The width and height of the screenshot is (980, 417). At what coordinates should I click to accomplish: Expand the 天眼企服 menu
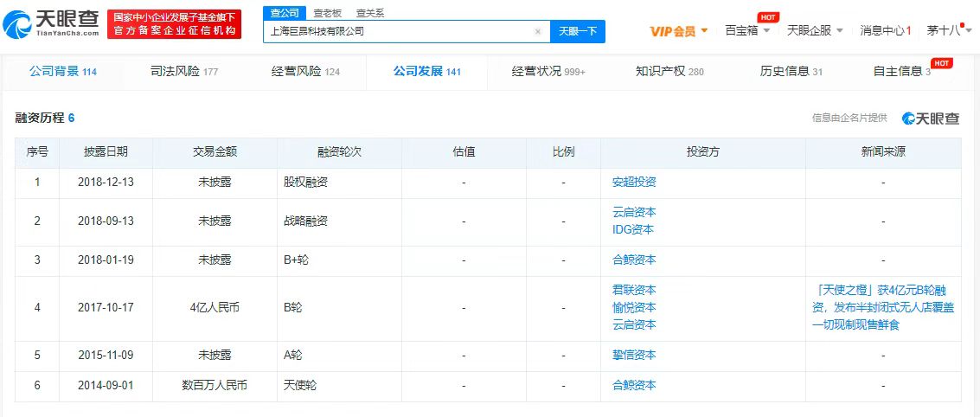point(815,30)
